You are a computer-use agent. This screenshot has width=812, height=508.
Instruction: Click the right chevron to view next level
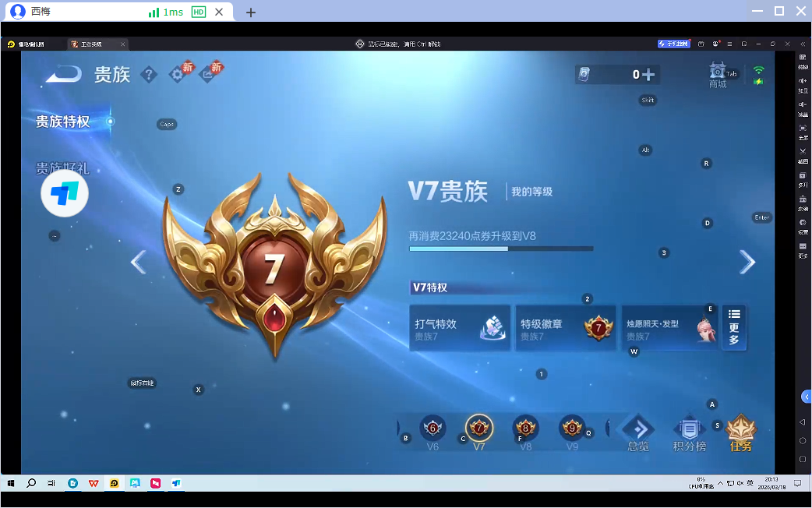pyautogui.click(x=747, y=262)
